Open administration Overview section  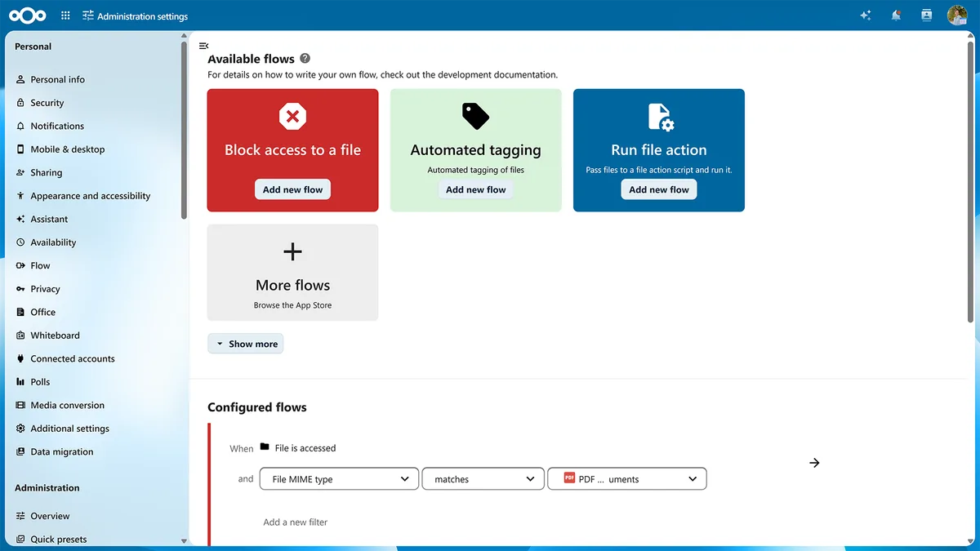tap(96, 516)
